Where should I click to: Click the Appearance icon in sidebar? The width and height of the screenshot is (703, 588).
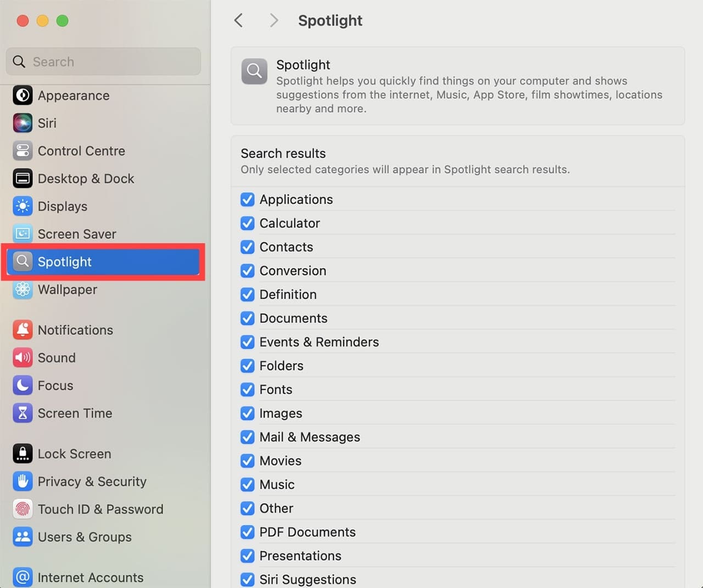pos(23,96)
